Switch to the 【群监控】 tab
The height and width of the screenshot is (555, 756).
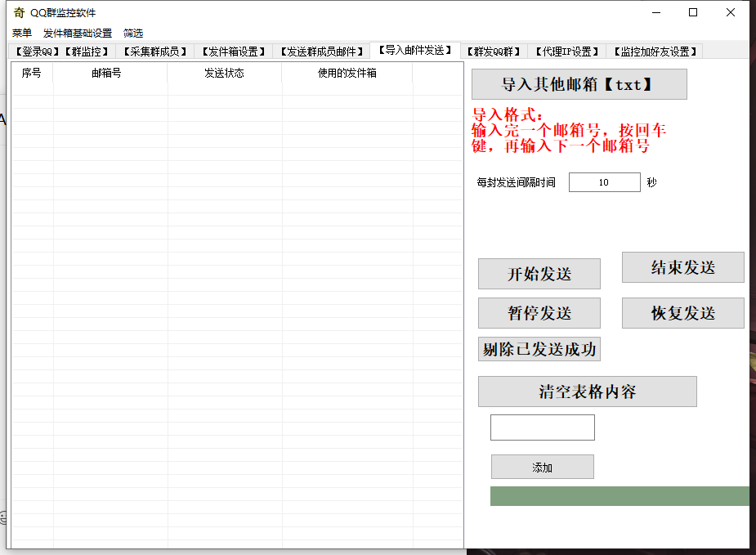tap(87, 51)
